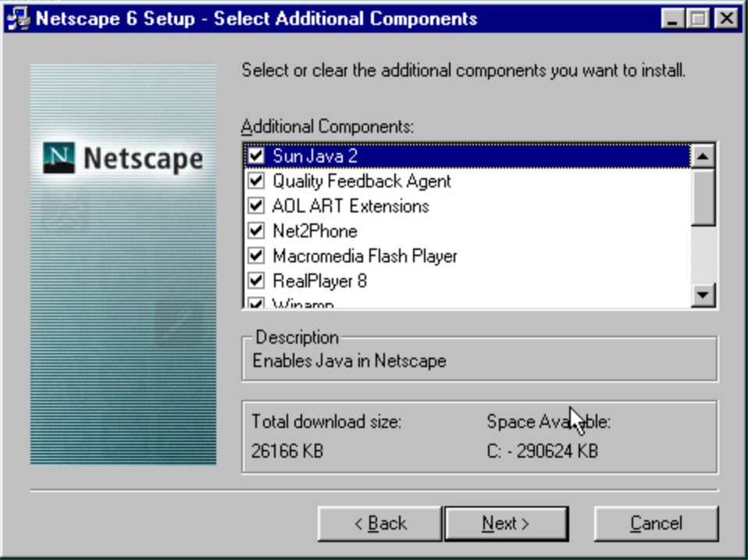The height and width of the screenshot is (560, 748).
Task: Uncheck the Net2Phone checkbox
Action: coord(256,230)
